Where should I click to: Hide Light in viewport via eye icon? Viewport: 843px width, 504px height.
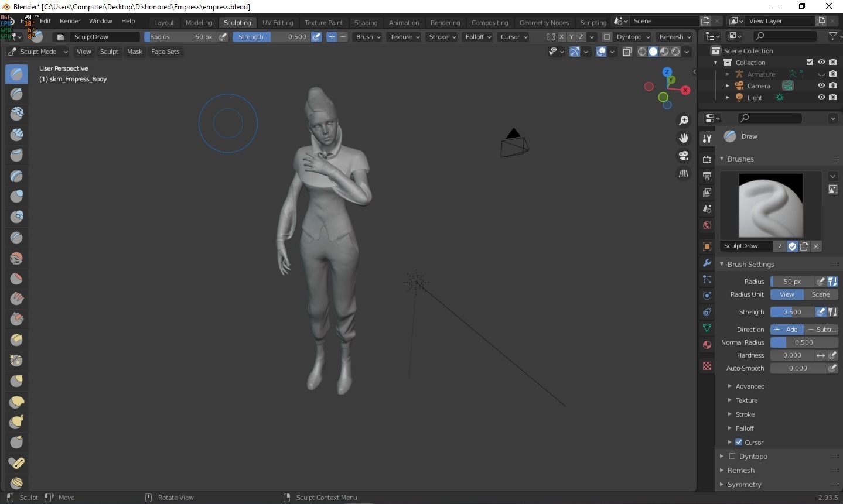click(x=821, y=97)
